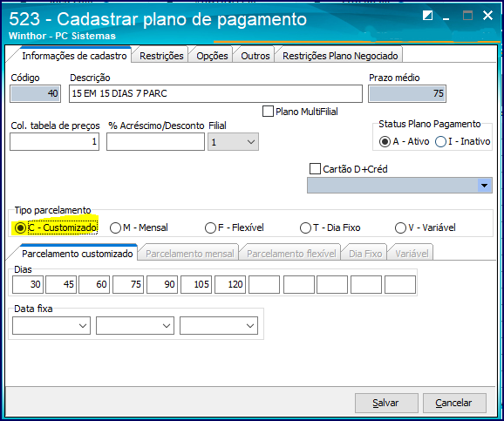This screenshot has width=504, height=421.
Task: Click the window style icon in title bar
Action: coord(427,16)
